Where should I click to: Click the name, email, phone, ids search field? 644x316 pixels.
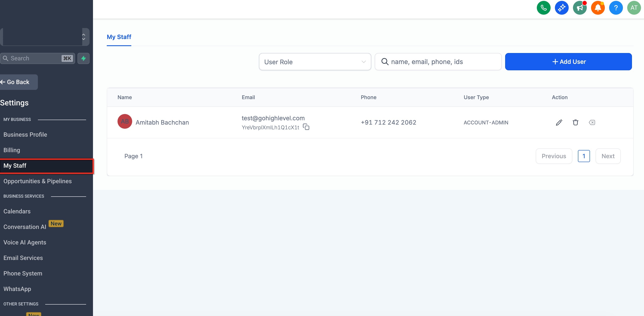click(x=438, y=62)
